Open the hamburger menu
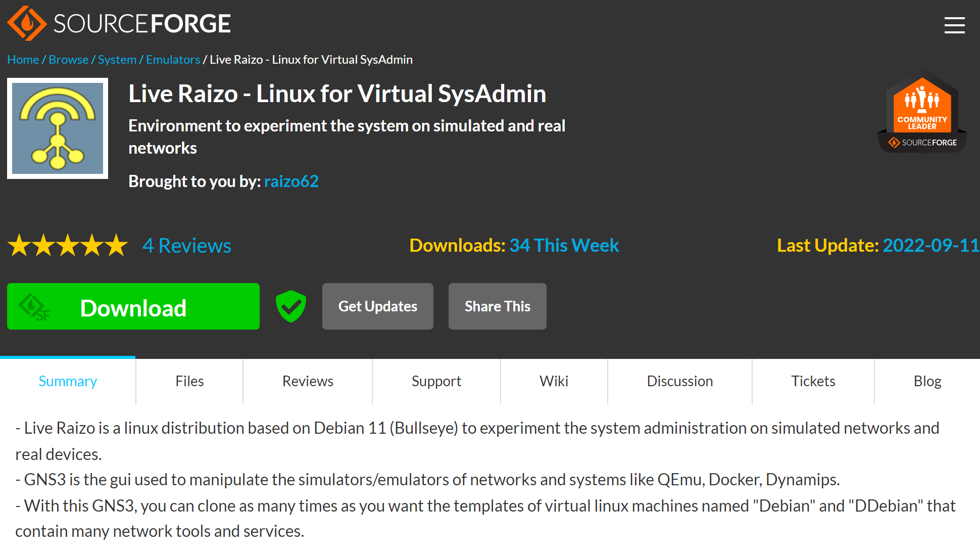The height and width of the screenshot is (551, 980). [954, 25]
